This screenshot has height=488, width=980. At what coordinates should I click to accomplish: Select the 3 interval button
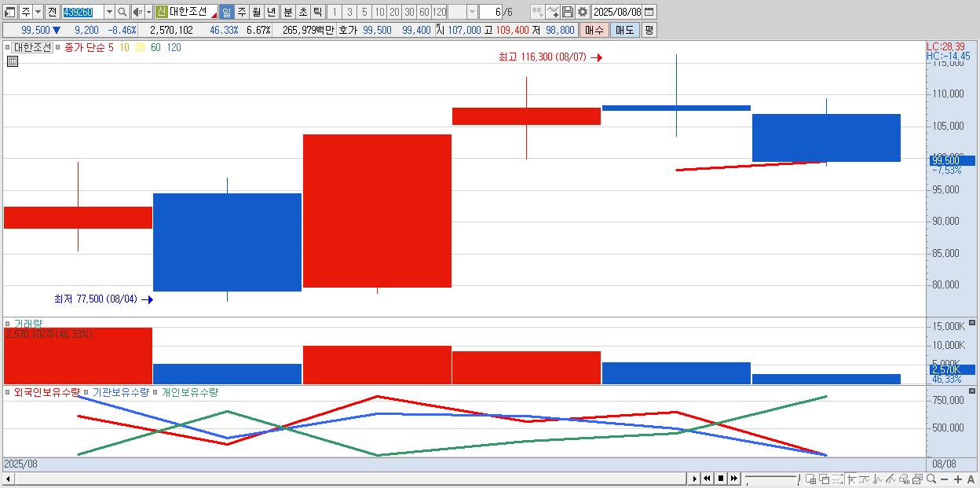click(x=349, y=12)
